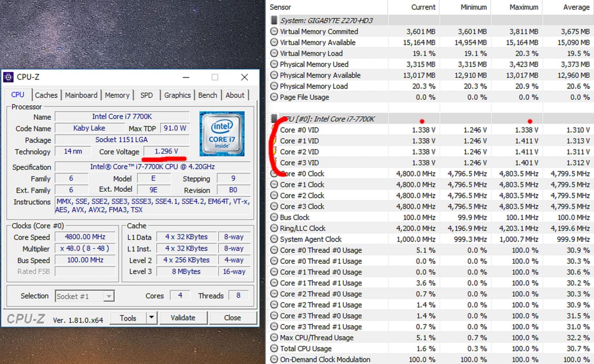This screenshot has width=594, height=364.
Task: Click the Core Voltage 1.296 V field
Action: click(x=166, y=151)
